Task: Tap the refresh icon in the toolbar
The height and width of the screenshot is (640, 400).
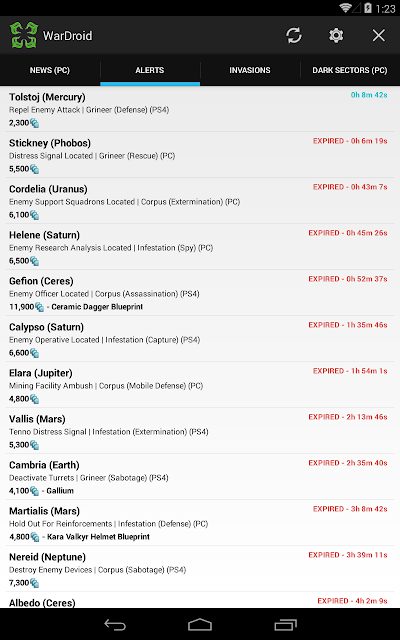Action: click(294, 36)
